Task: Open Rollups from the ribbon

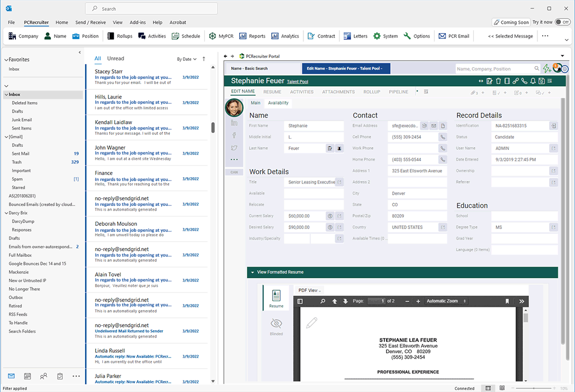Action: click(x=120, y=36)
